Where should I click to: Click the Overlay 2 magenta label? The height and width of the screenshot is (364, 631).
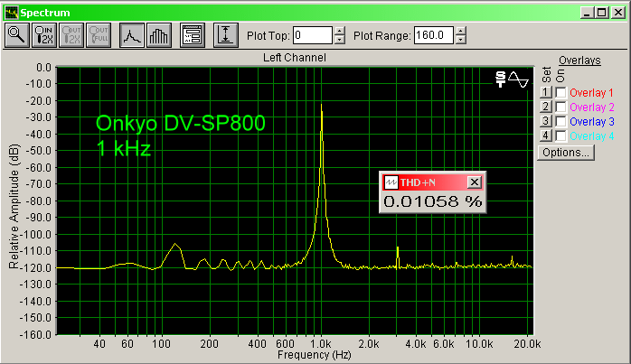[x=591, y=107]
